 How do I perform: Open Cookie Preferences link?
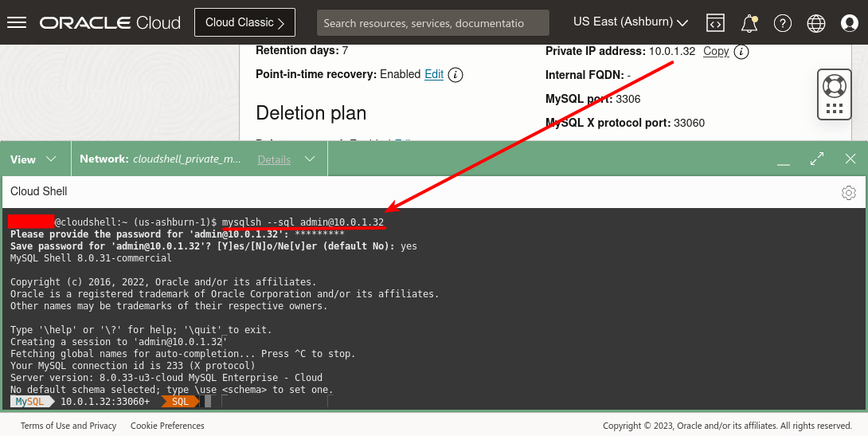pyautogui.click(x=167, y=426)
